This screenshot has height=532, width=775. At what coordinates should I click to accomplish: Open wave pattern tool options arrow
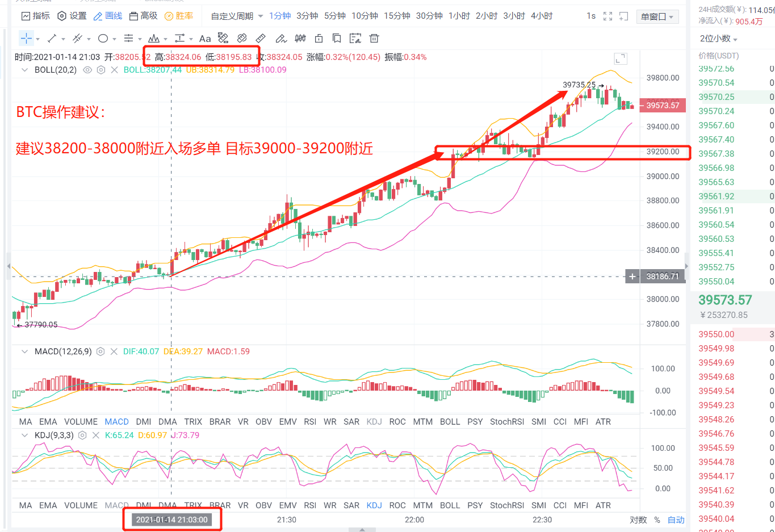point(165,39)
